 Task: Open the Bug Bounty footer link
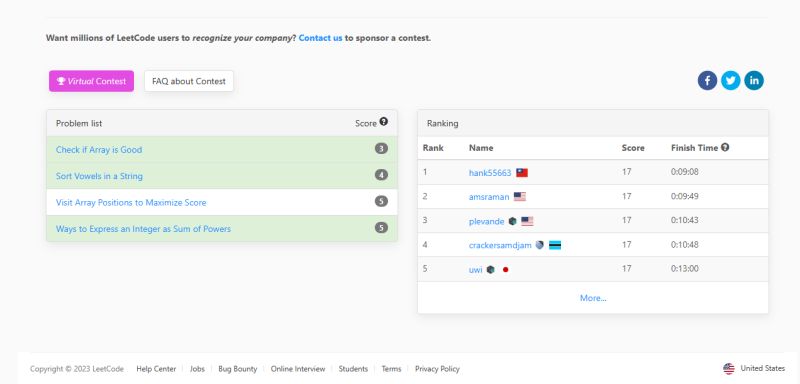pyautogui.click(x=237, y=369)
